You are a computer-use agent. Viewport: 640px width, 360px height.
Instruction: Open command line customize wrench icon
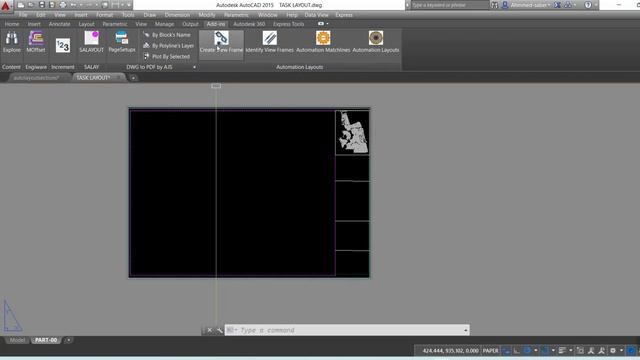coord(220,330)
